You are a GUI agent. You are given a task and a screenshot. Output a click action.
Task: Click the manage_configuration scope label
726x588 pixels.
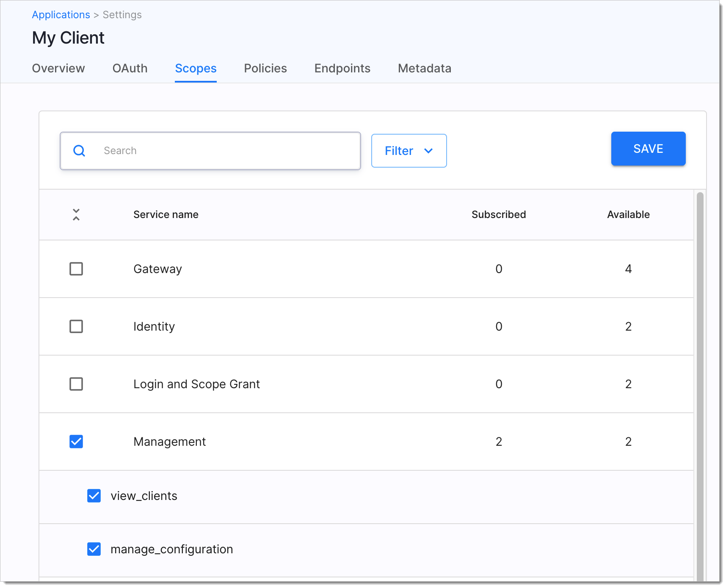pos(172,549)
